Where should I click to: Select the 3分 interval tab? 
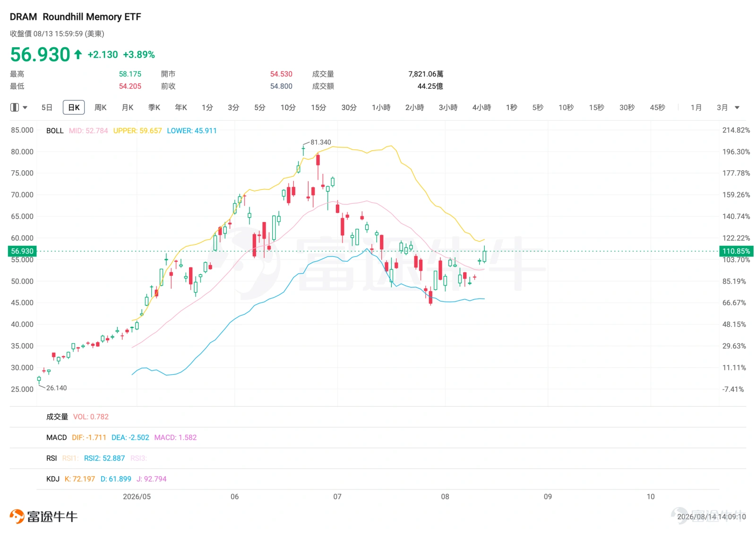[233, 108]
